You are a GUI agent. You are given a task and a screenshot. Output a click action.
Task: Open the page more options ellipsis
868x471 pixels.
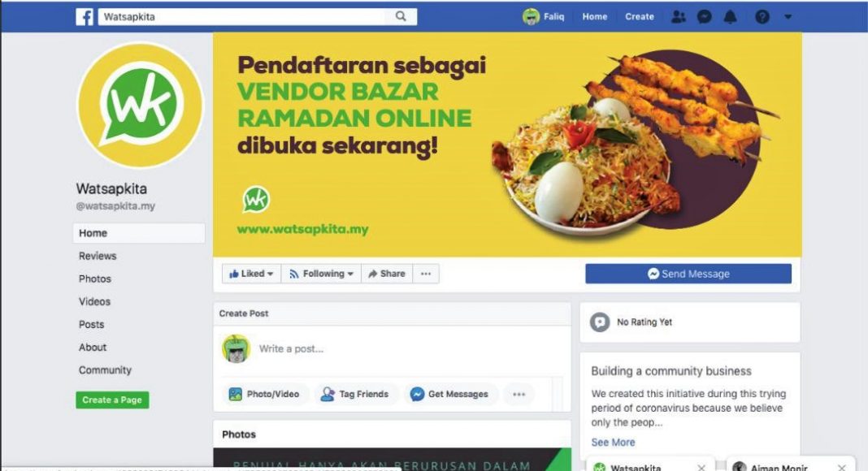click(x=426, y=274)
